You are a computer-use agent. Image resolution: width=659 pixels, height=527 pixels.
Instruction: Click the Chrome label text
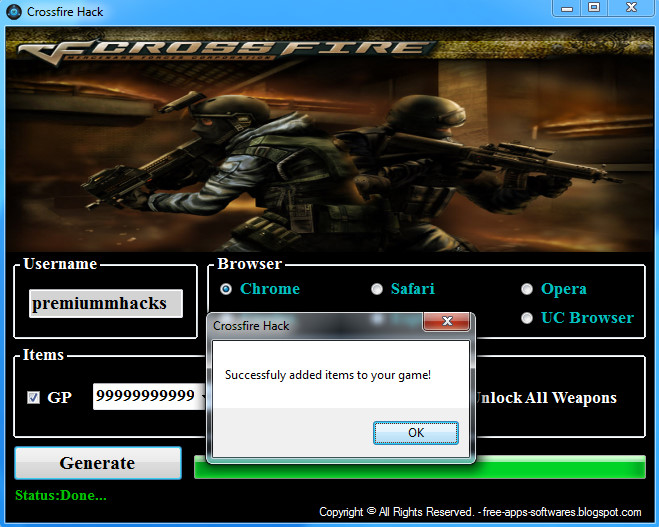pyautogui.click(x=270, y=289)
